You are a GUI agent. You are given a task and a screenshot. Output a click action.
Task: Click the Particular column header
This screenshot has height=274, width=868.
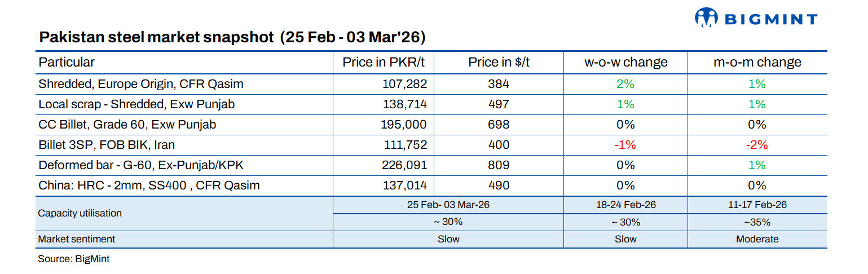click(67, 62)
